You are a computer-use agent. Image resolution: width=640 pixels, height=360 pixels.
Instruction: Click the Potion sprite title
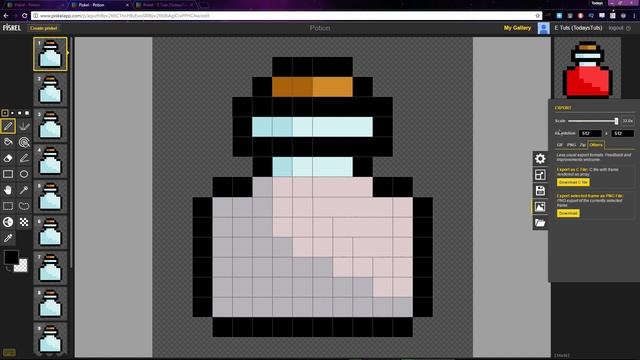[x=320, y=28]
